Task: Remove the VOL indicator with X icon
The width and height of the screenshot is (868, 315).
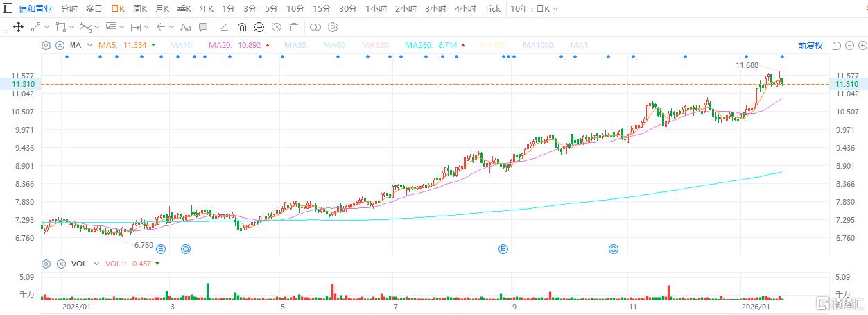Action: [60, 264]
